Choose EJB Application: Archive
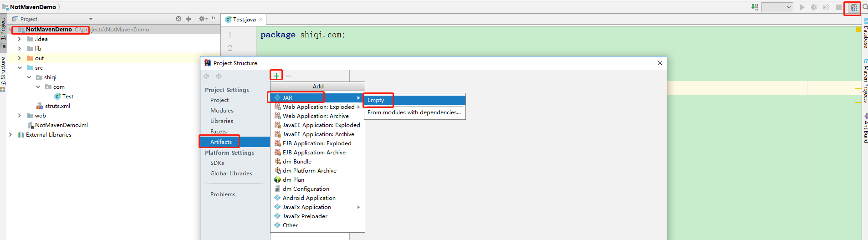 click(x=317, y=153)
